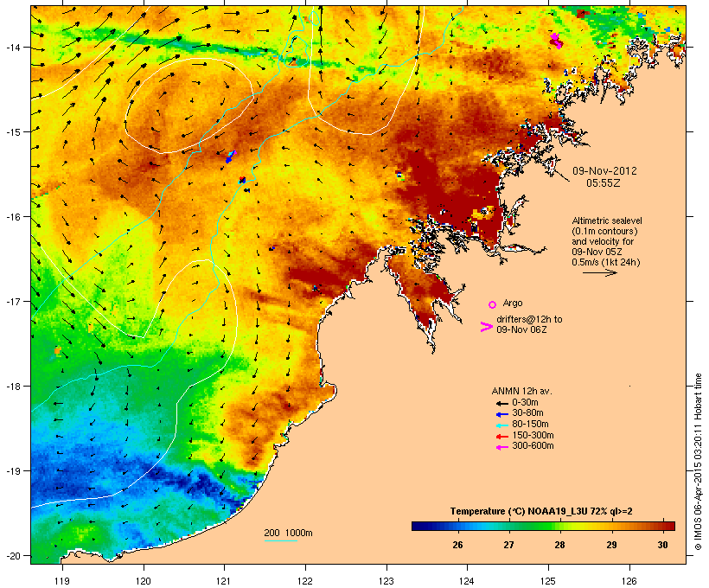Click the '0.5m/s (1kt 24h)' text
This screenshot has width=709, height=588.
coord(606,262)
